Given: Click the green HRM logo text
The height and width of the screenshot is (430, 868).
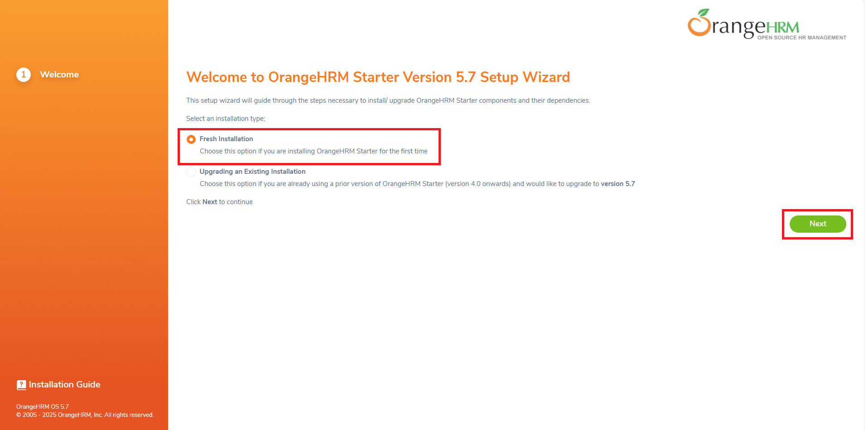Looking at the screenshot, I should pos(782,28).
